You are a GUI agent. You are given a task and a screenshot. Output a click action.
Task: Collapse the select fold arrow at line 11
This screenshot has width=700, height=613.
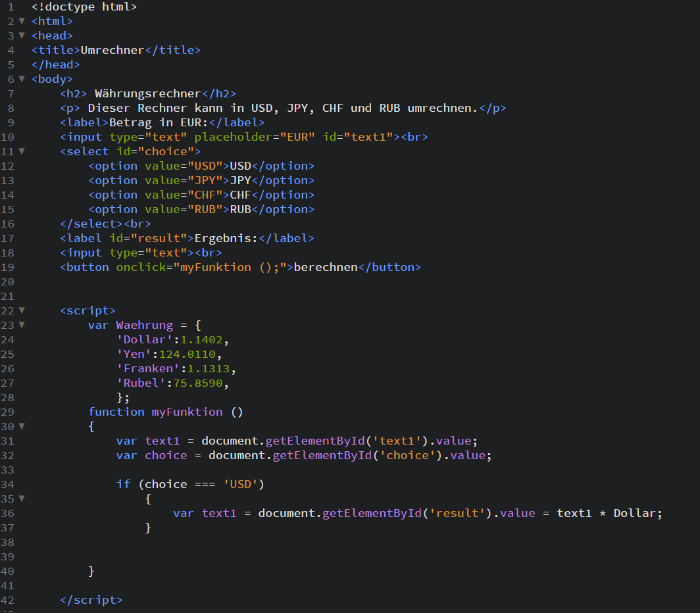tap(22, 151)
